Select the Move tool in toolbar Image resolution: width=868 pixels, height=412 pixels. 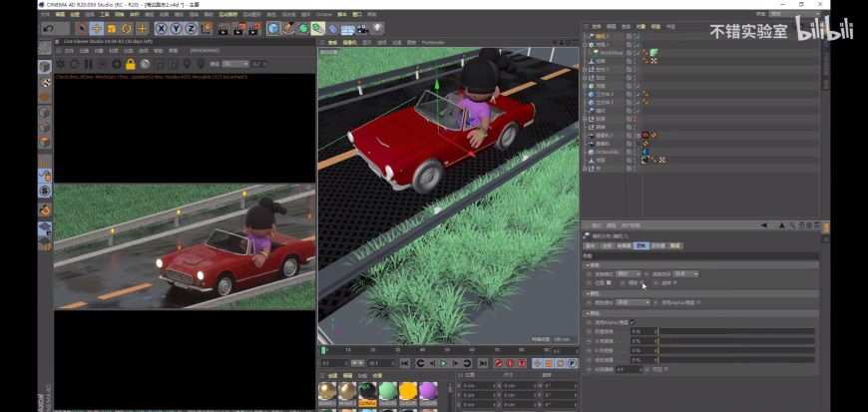coord(96,28)
